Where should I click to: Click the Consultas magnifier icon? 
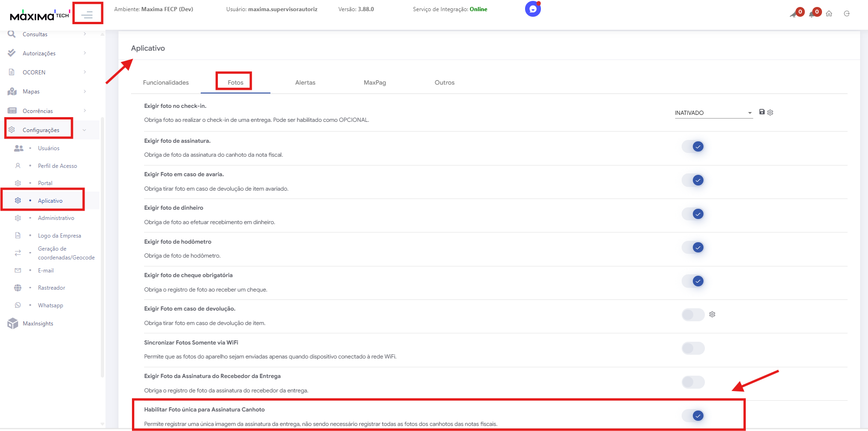pyautogui.click(x=12, y=34)
